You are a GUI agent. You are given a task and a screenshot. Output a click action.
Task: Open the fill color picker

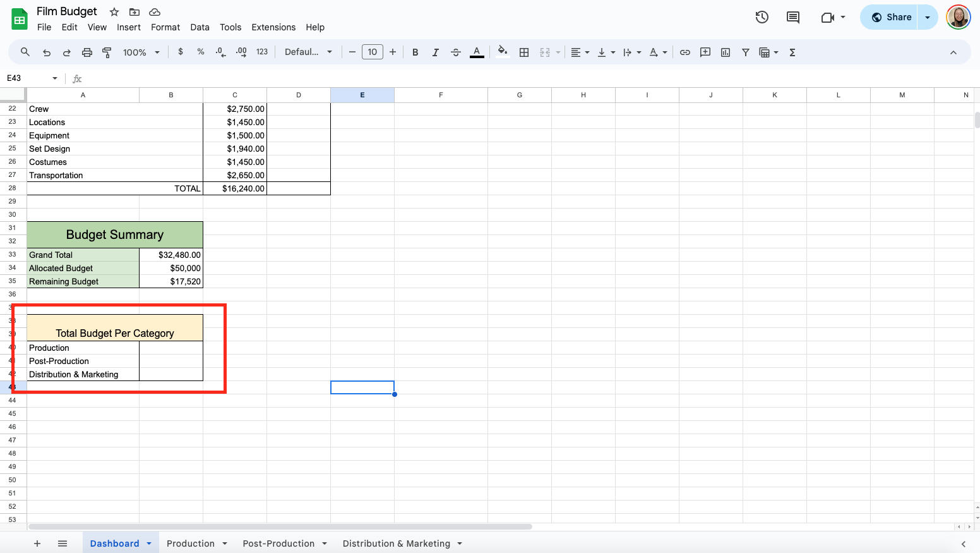[x=502, y=52]
